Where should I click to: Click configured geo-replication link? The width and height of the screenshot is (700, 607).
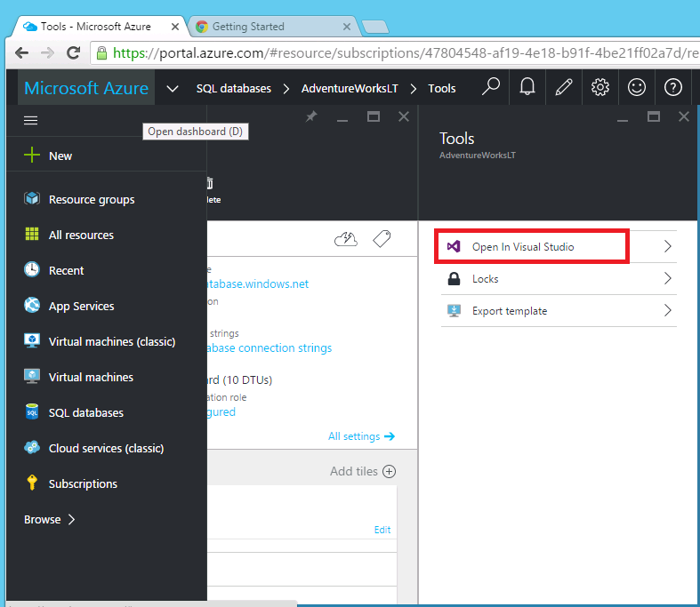pos(221,411)
